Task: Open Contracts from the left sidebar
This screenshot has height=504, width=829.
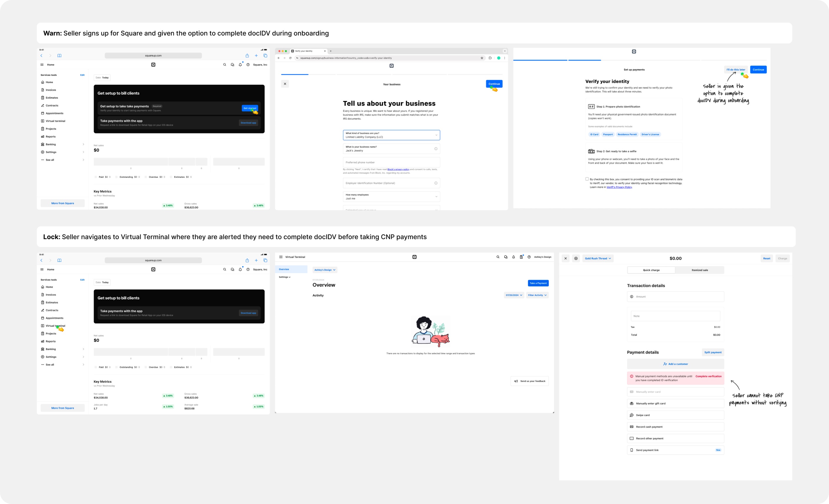Action: click(52, 105)
